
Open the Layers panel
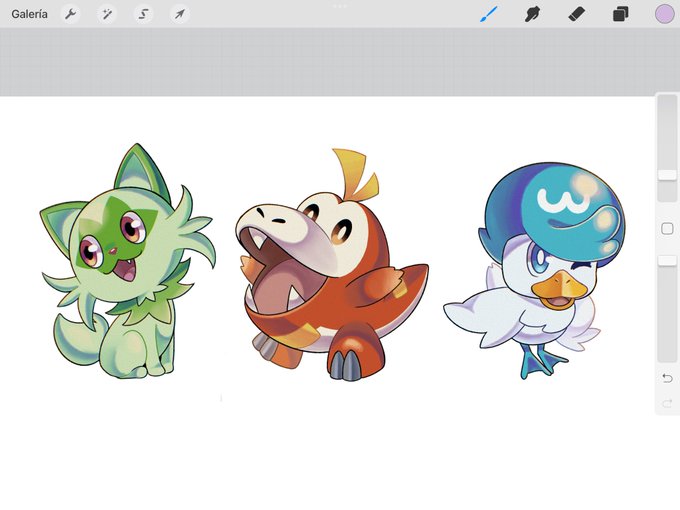click(x=621, y=14)
